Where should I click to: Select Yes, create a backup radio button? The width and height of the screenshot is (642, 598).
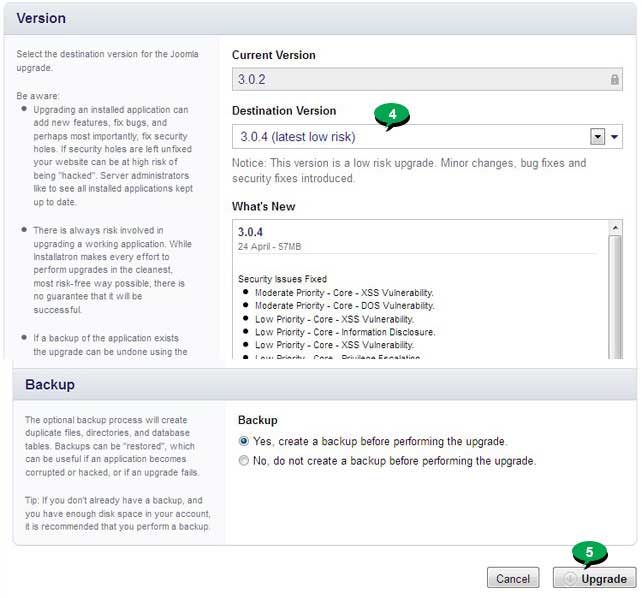(244, 441)
